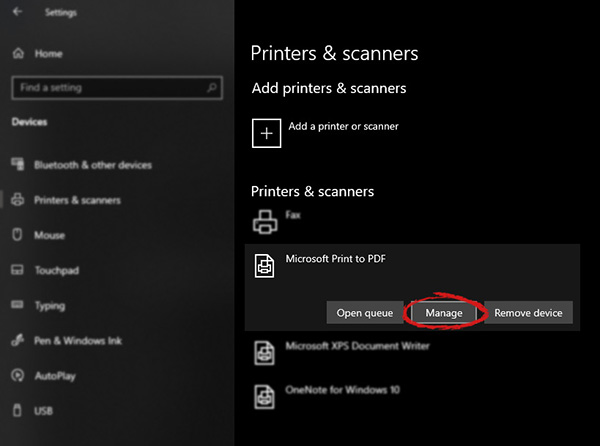The image size is (600, 446).
Task: Open the Mouse settings page
Action: tap(50, 235)
